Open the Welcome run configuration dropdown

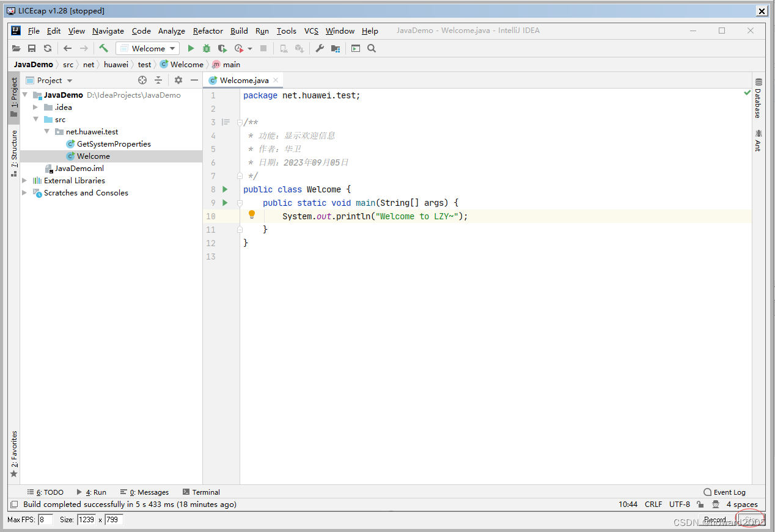(147, 48)
